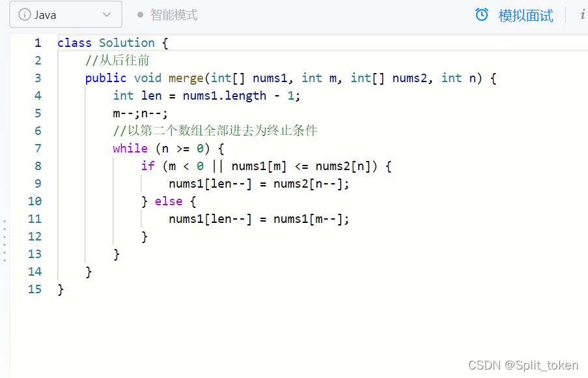Viewport: 588px width, 378px height.
Task: Click the line "nums1[len--] = nums1[m--];"
Action: coord(259,219)
